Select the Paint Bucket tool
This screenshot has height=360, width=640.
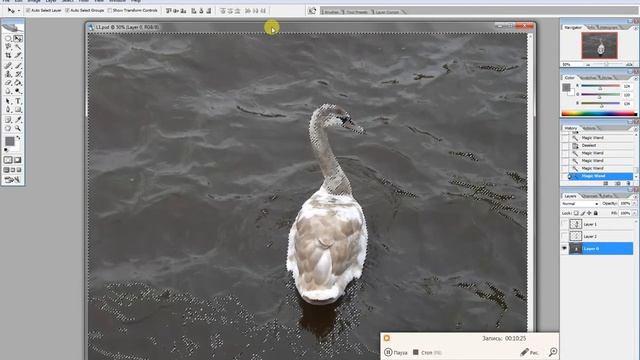coord(18,83)
